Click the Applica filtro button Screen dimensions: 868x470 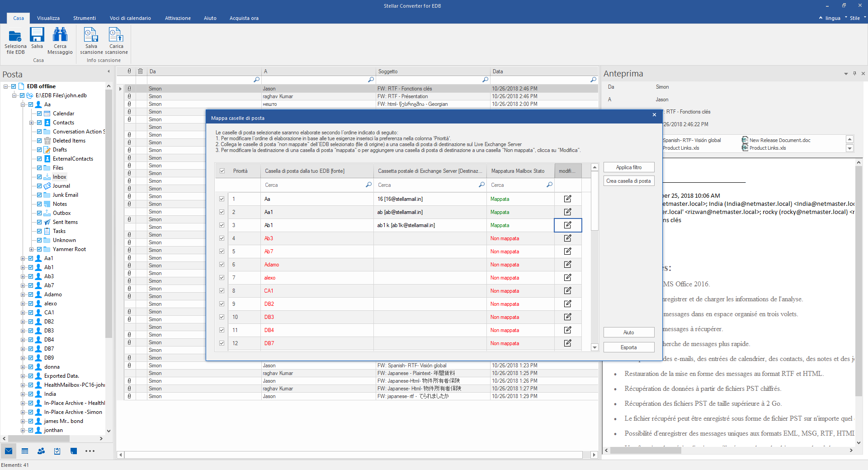628,167
